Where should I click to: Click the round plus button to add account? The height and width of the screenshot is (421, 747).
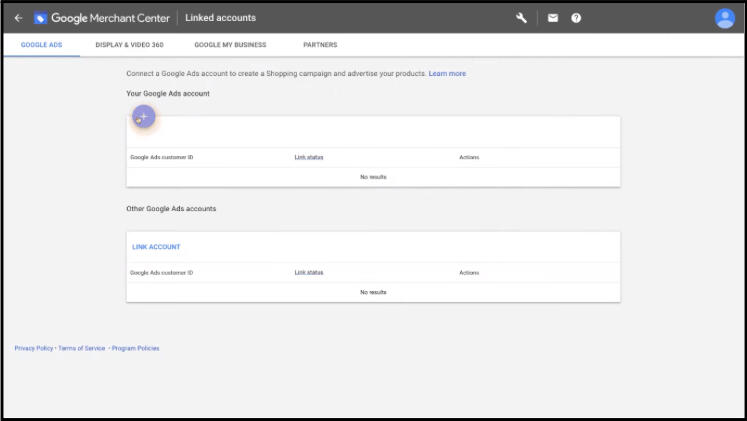(143, 117)
